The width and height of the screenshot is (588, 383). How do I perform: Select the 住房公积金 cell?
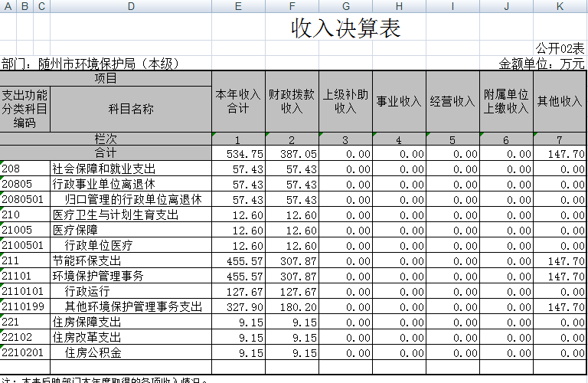93,352
